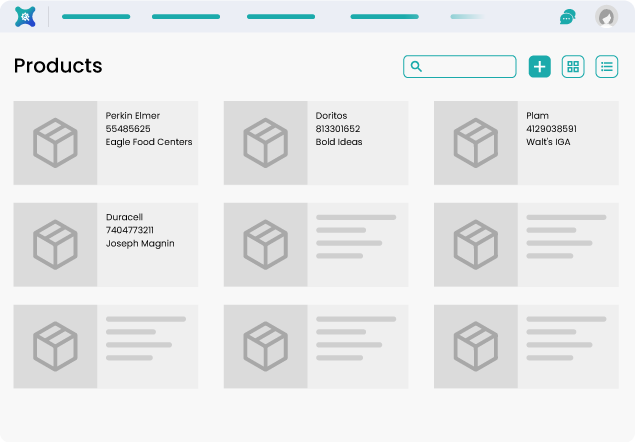Switch to list view
This screenshot has height=442, width=635.
(606, 67)
